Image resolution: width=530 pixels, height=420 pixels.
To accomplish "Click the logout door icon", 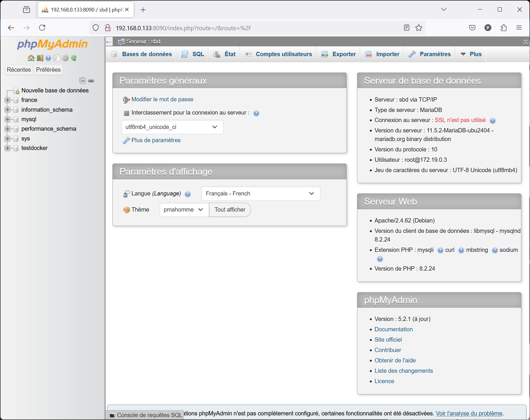I will click(40, 58).
